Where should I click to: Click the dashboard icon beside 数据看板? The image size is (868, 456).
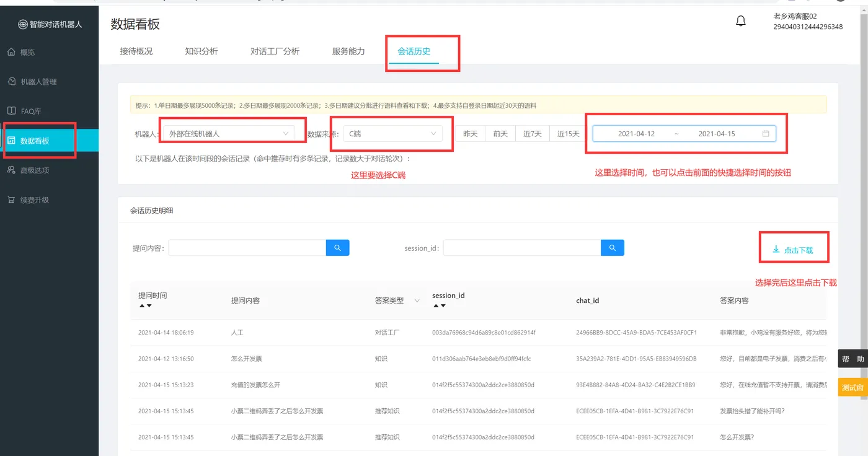click(11, 141)
